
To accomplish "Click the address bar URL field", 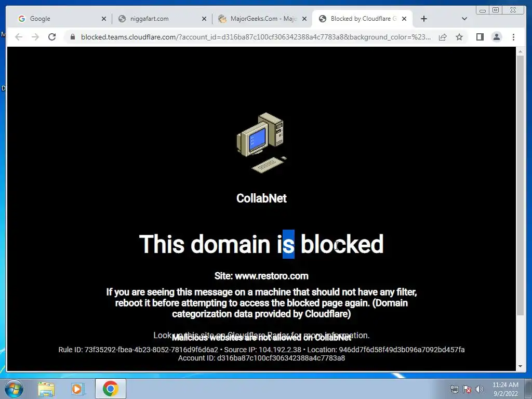I will 256,37.
